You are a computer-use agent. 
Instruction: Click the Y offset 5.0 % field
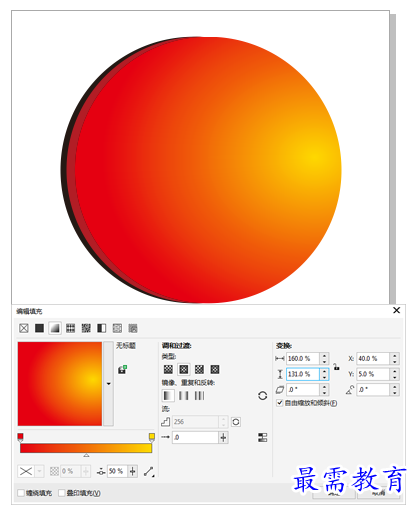coord(373,374)
